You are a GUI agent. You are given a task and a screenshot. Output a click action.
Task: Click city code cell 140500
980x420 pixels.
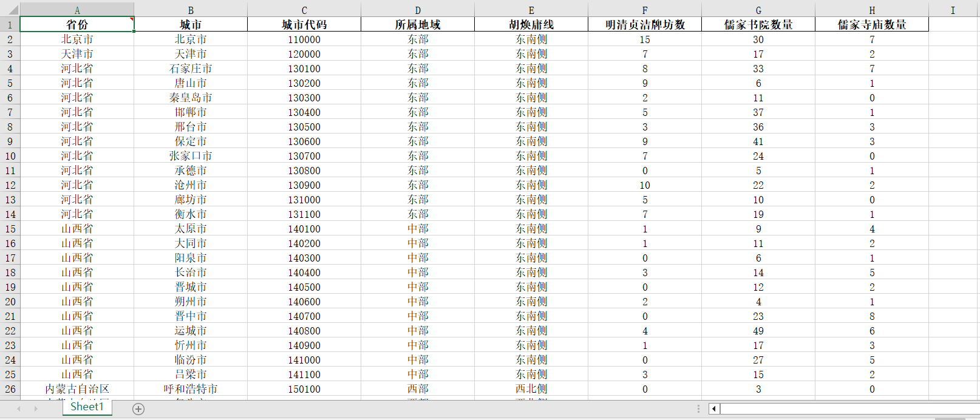[304, 287]
